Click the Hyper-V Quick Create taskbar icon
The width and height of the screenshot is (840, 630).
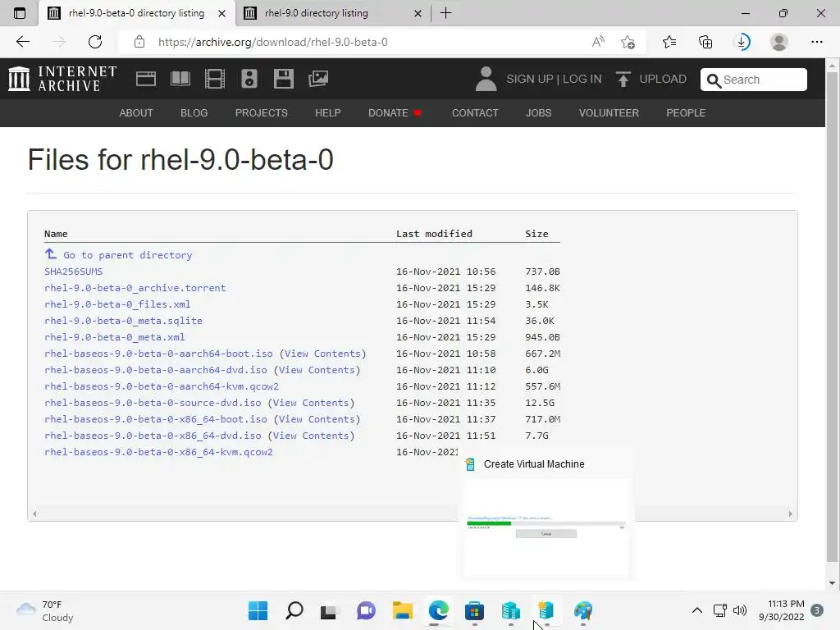pyautogui.click(x=546, y=610)
